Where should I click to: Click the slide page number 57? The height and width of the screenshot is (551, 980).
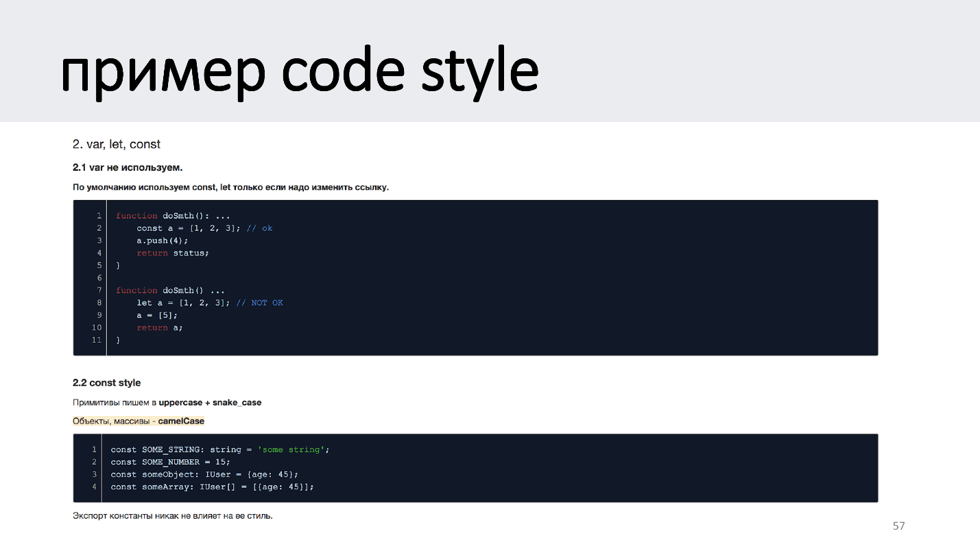click(899, 526)
